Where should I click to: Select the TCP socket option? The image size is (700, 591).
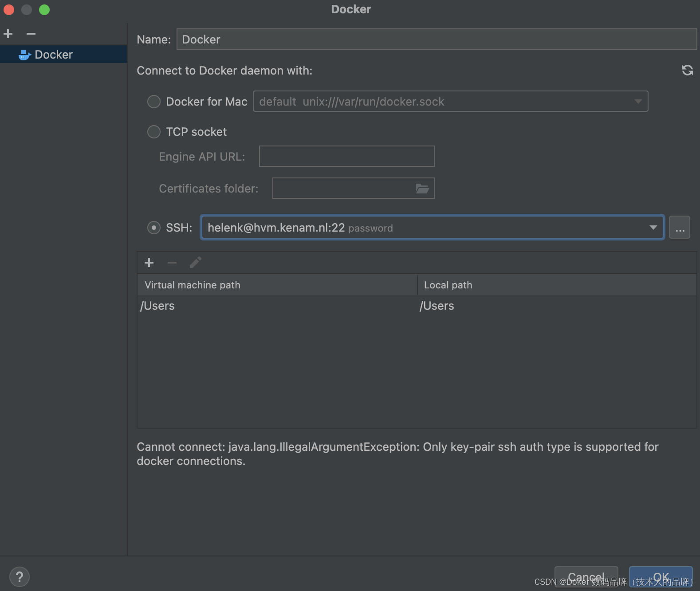tap(153, 132)
